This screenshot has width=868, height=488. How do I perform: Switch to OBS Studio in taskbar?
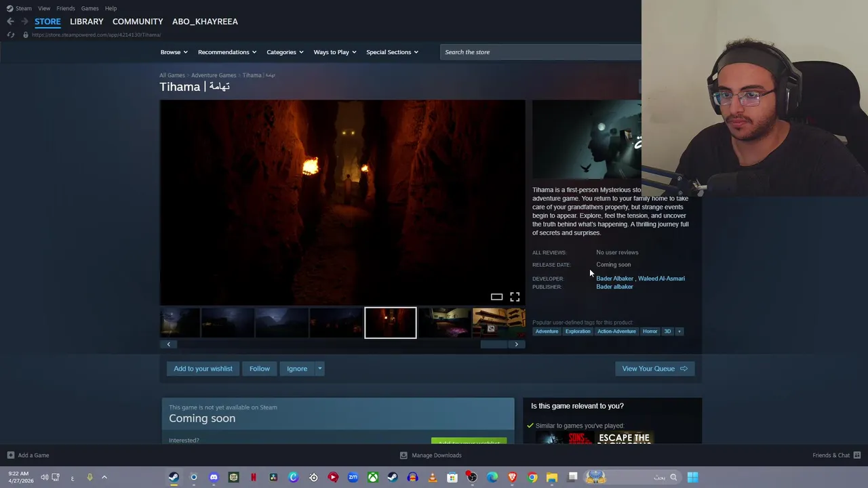tap(472, 477)
